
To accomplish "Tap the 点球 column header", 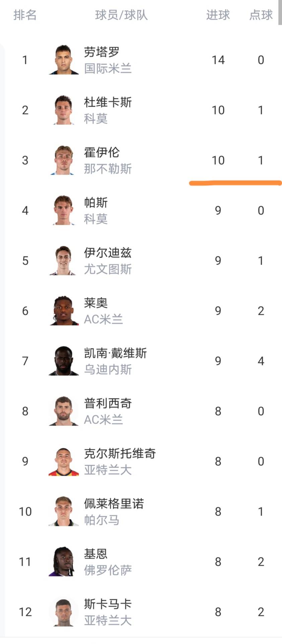I will [x=261, y=15].
